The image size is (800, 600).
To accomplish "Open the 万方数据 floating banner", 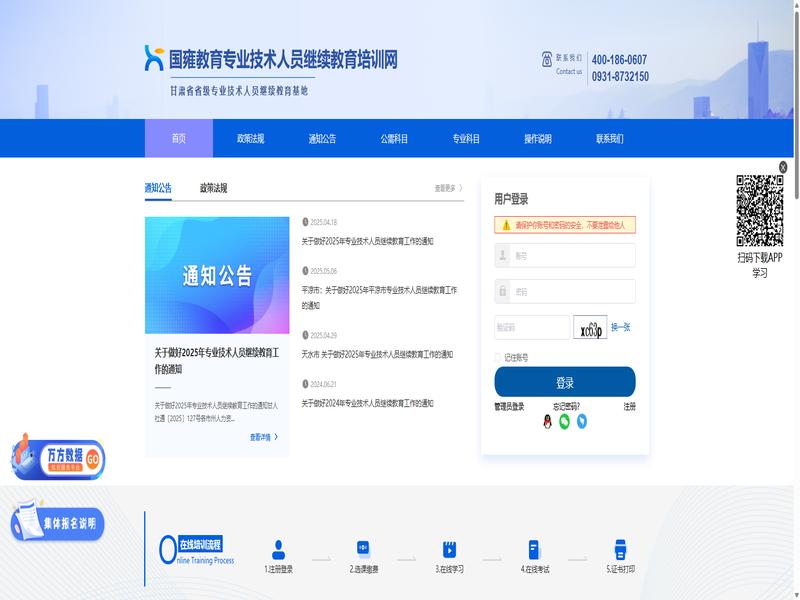I will pyautogui.click(x=60, y=459).
